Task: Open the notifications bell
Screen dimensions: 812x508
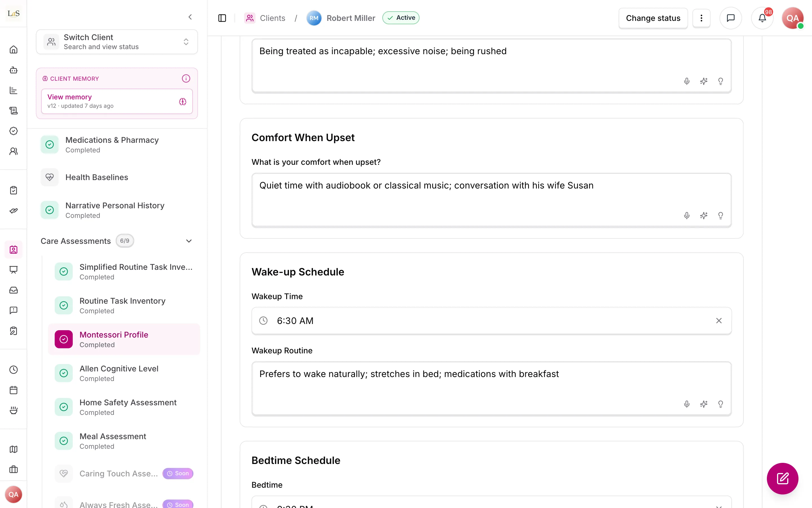Action: tap(762, 18)
